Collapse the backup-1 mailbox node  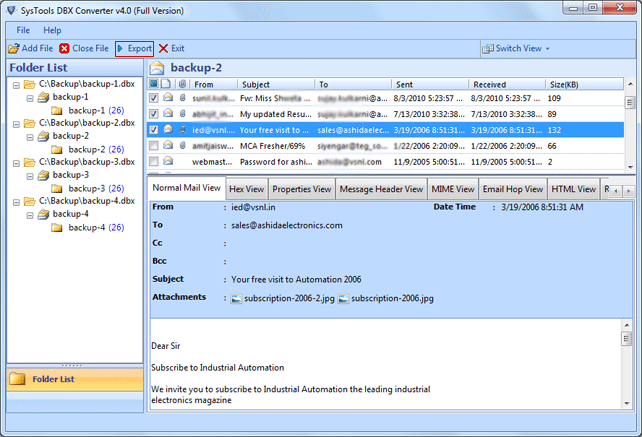tap(30, 98)
